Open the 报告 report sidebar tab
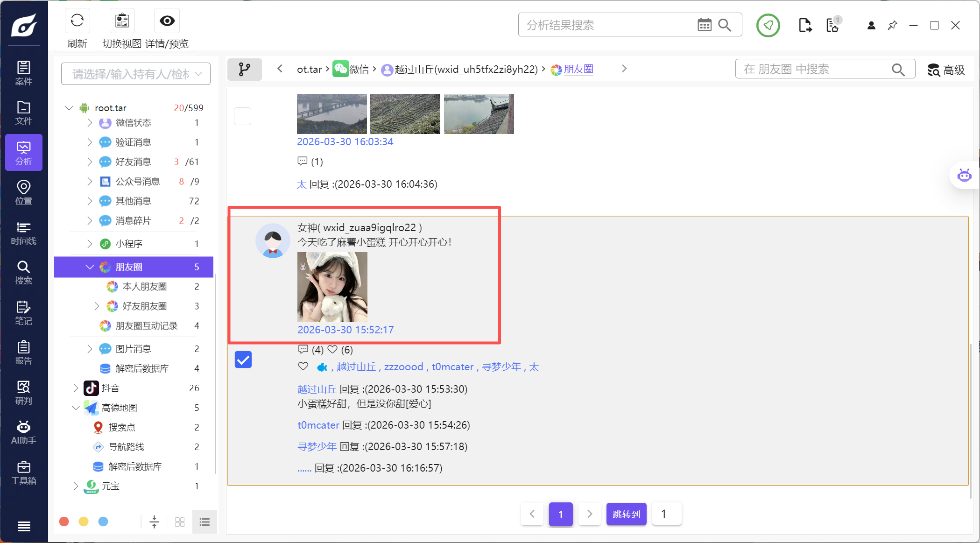The height and width of the screenshot is (543, 980). tap(23, 353)
